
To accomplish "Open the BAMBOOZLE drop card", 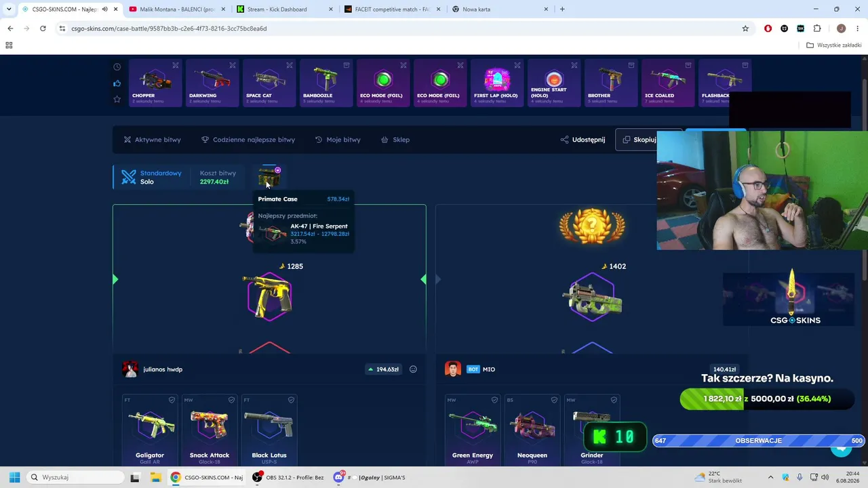I will (x=326, y=83).
